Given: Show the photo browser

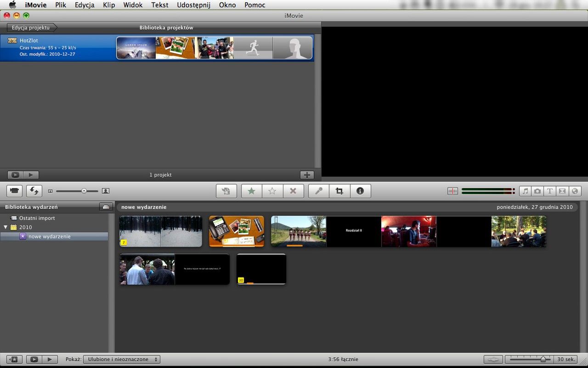Looking at the screenshot, I should tap(537, 191).
